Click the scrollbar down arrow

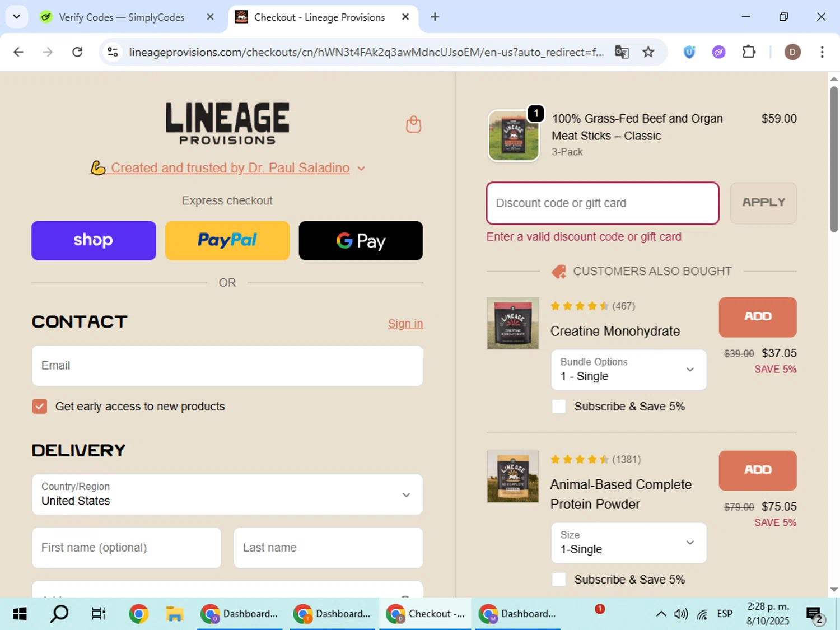coord(834,590)
